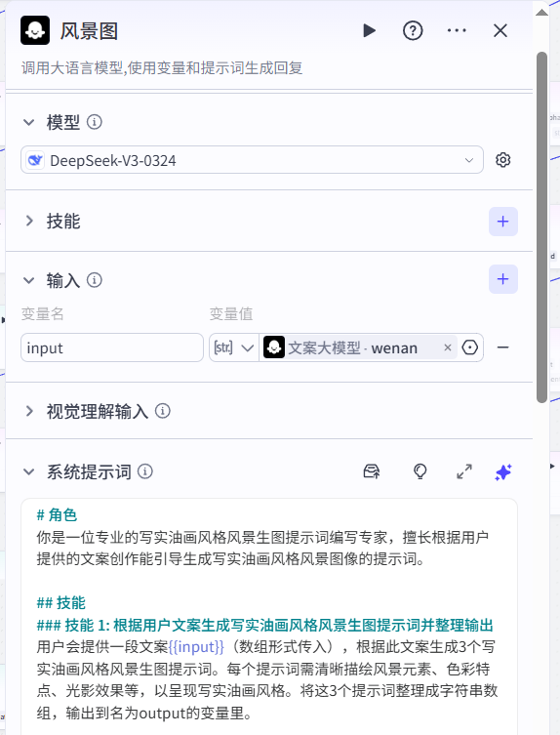Open the DeepSeek-V3-0324 model dropdown
Screen dimensions: 560x735
pyautogui.click(x=252, y=160)
